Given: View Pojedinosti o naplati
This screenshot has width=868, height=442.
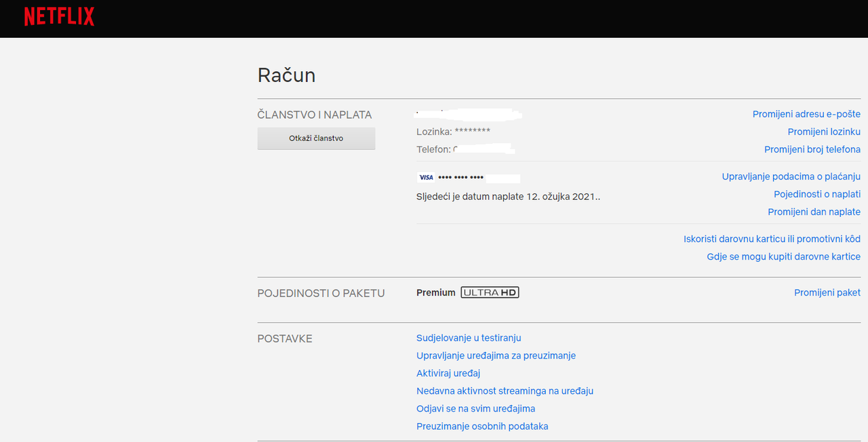Looking at the screenshot, I should [x=817, y=195].
